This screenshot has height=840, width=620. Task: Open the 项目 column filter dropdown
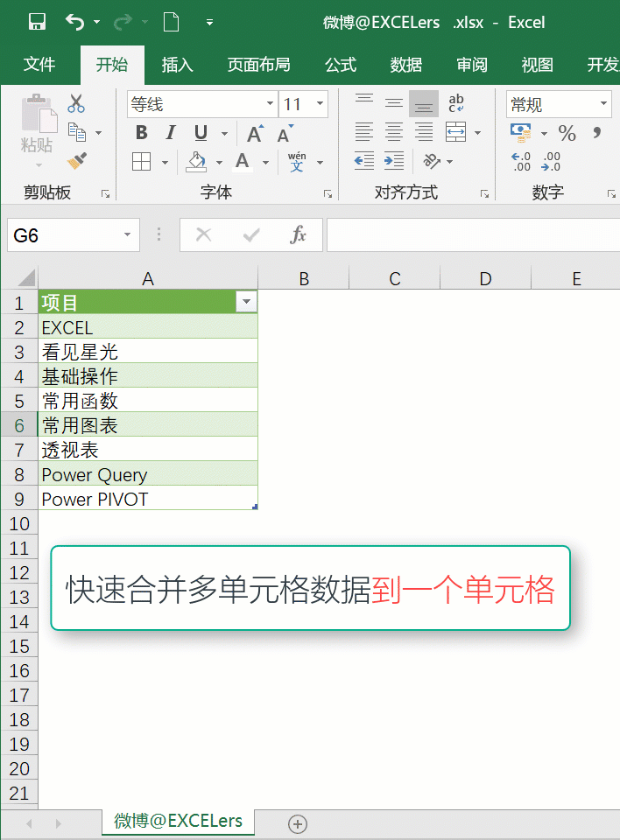247,302
